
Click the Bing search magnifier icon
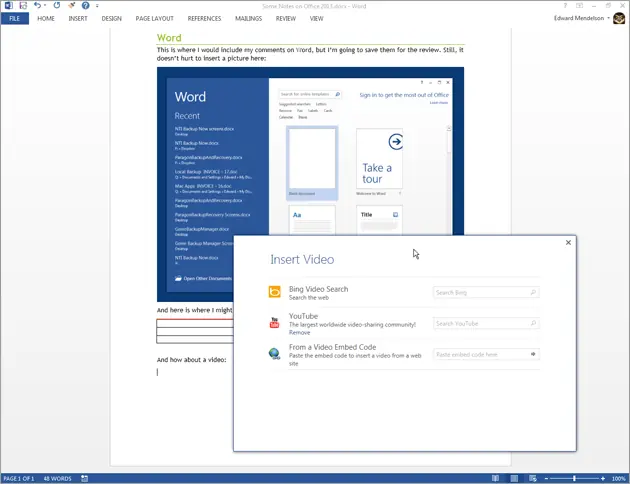[x=533, y=292]
